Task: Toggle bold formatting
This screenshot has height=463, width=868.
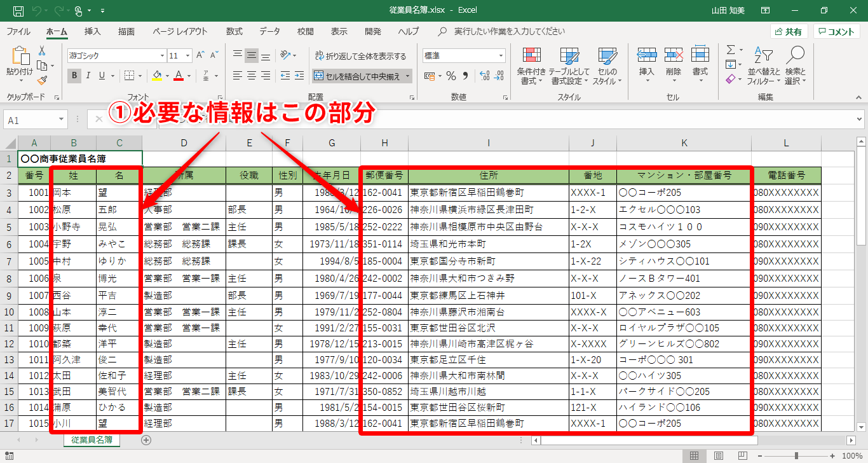Action: [74, 76]
